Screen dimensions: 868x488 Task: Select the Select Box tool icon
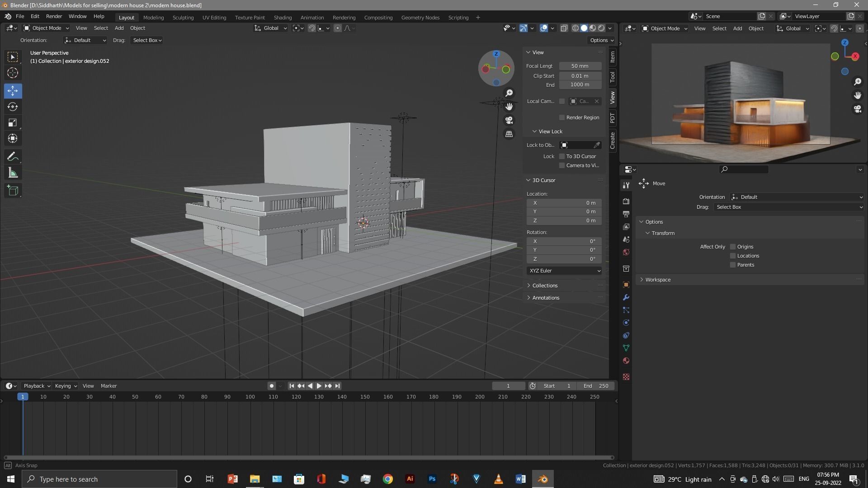click(13, 56)
